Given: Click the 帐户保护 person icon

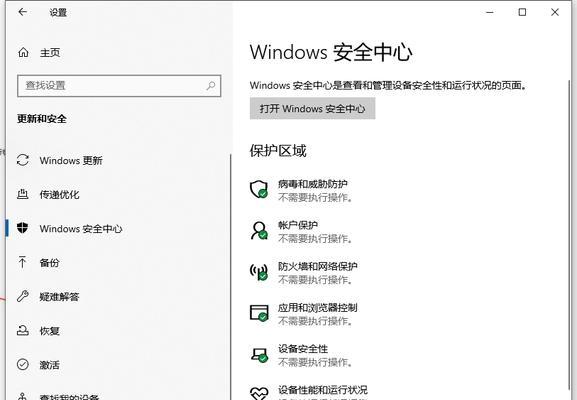Looking at the screenshot, I should click(259, 231).
